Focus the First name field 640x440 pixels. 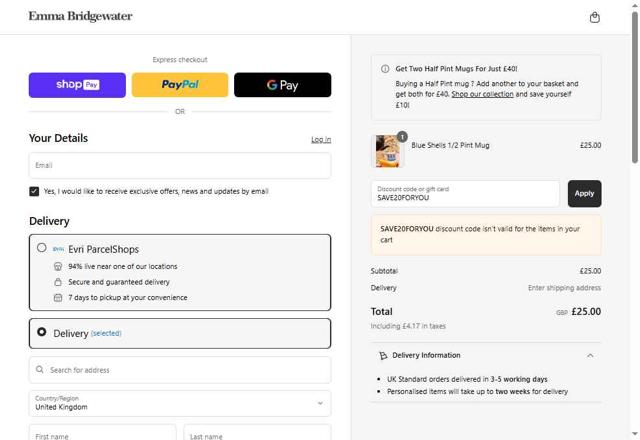tap(102, 432)
